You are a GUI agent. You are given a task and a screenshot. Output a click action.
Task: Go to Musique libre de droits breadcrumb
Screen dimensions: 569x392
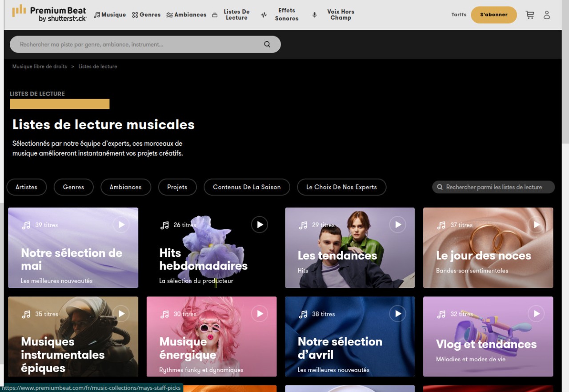(x=40, y=66)
